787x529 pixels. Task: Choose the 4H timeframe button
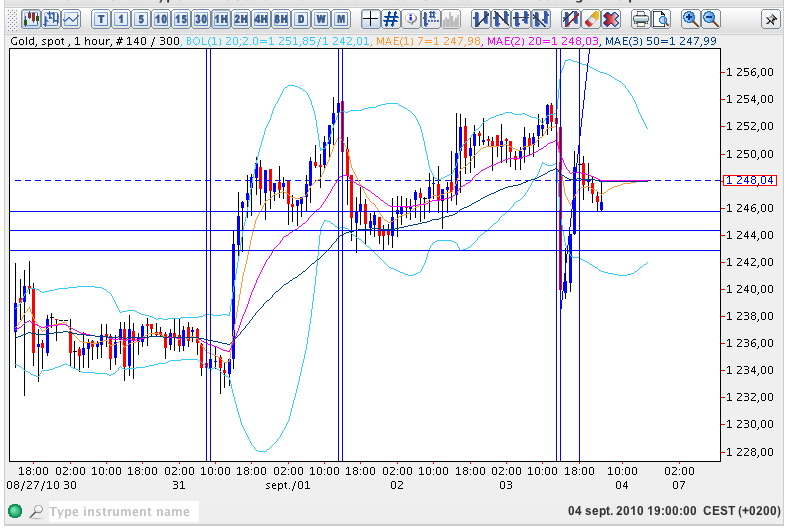coord(261,19)
